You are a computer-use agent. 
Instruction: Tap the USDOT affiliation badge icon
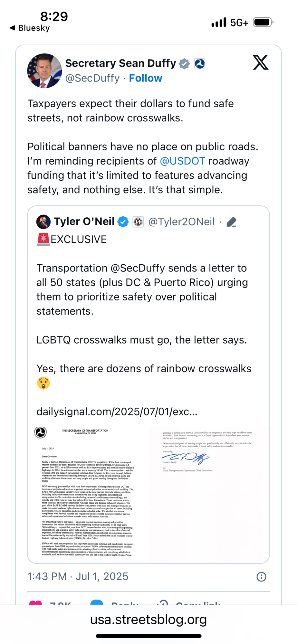pyautogui.click(x=200, y=64)
